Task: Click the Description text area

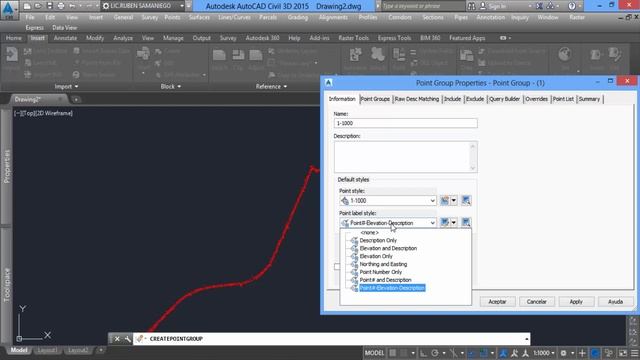Action: pyautogui.click(x=402, y=157)
